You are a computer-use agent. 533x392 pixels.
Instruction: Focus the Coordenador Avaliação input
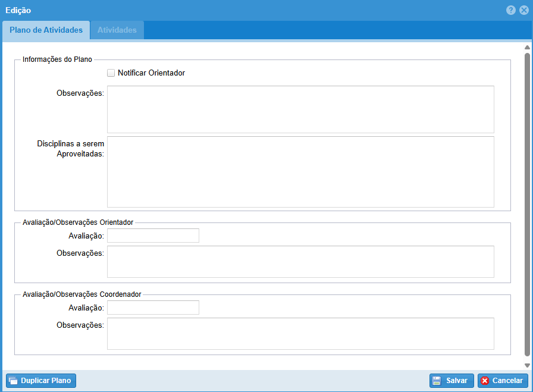pos(153,308)
